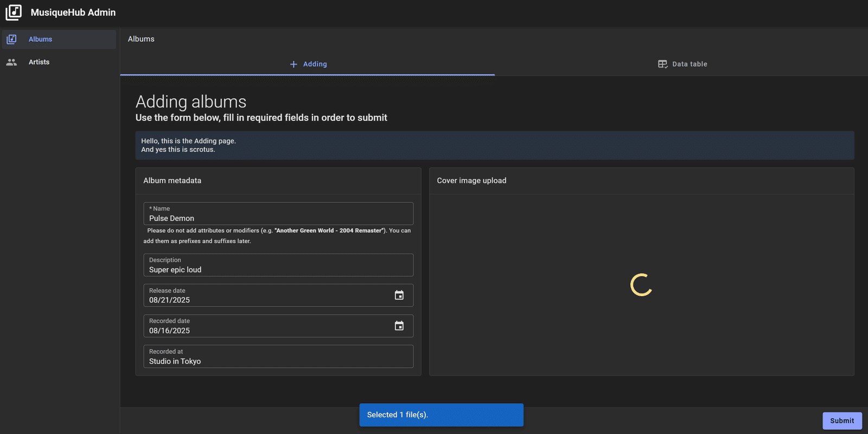Click the 'Adding albums' heading

click(191, 101)
